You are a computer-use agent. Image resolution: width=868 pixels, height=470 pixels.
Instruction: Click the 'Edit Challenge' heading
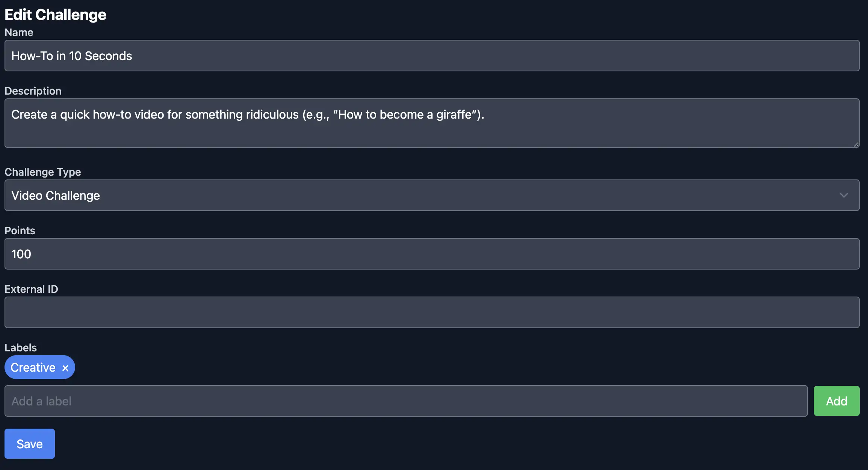[x=55, y=15]
